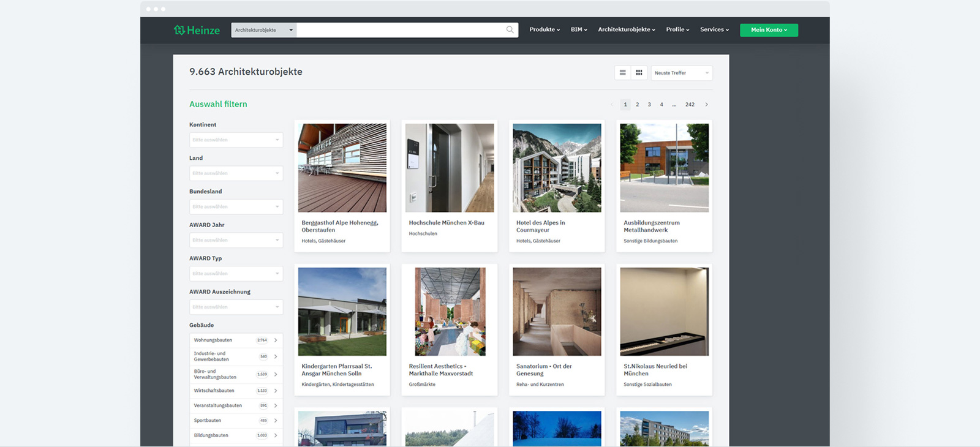Click 'Hochschulen' category text

tap(423, 234)
